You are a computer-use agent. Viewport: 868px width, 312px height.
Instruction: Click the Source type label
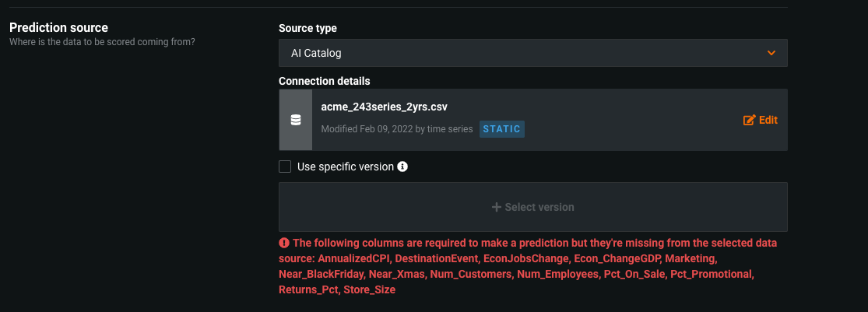307,28
